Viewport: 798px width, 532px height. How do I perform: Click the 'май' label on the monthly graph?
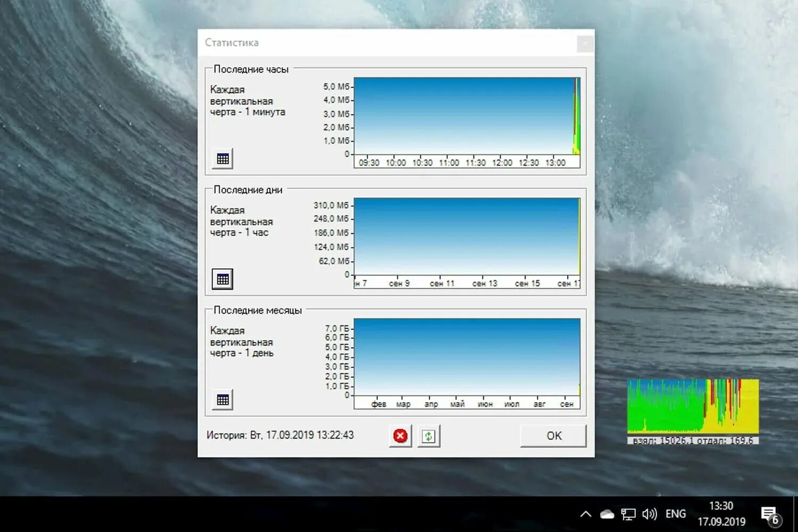coord(458,404)
